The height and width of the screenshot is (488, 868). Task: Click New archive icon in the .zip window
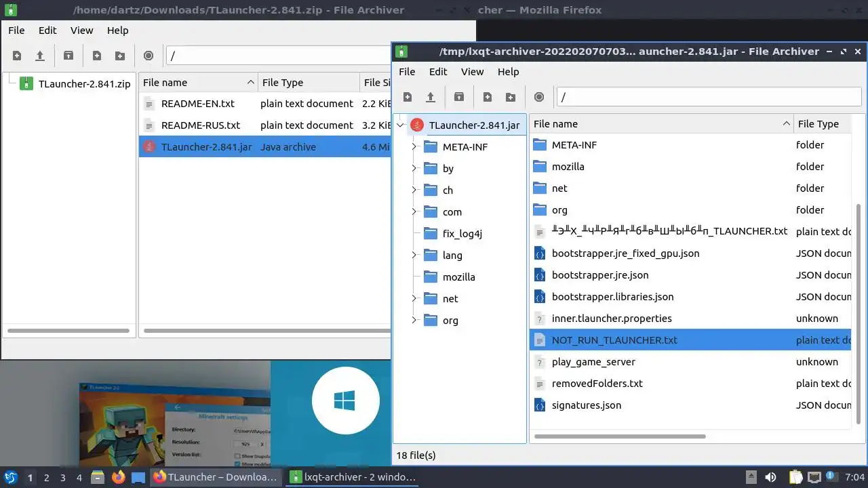pos(17,56)
